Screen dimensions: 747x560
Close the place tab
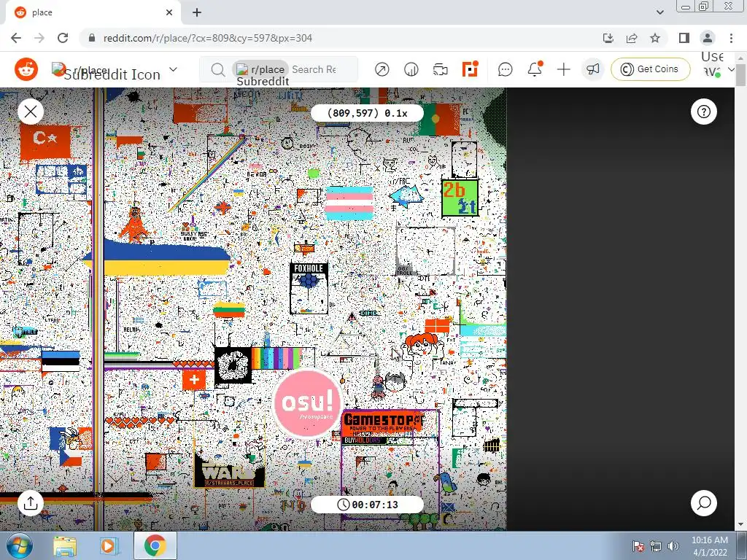pyautogui.click(x=169, y=12)
